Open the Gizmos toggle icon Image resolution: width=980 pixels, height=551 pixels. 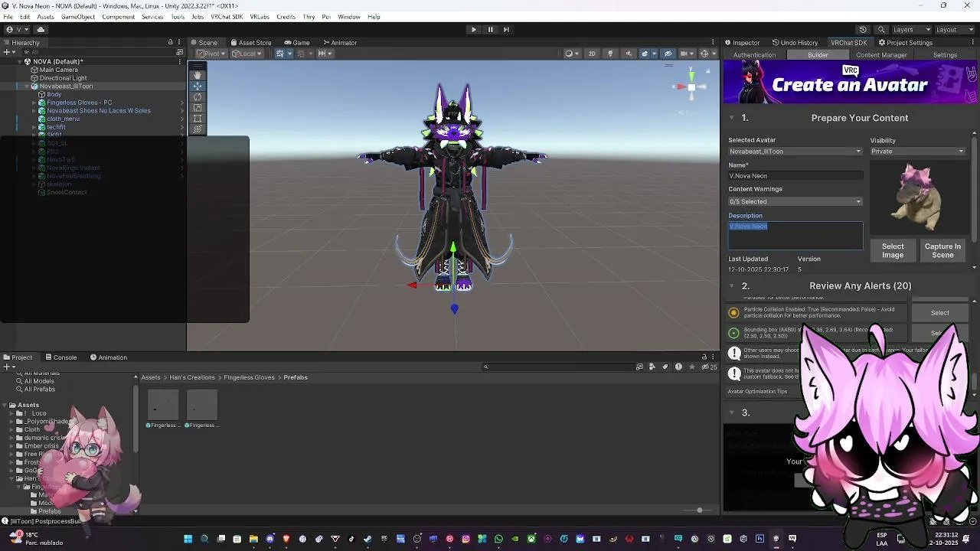click(x=706, y=54)
